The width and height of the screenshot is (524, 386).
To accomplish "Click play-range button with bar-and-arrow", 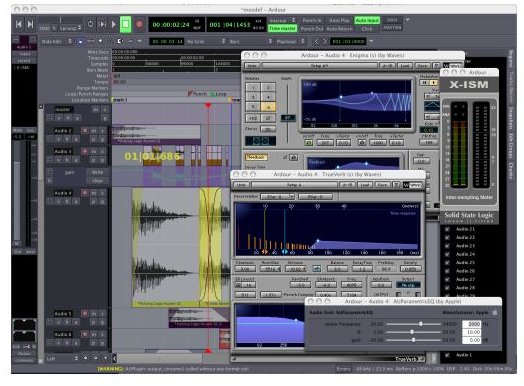I will pyautogui.click(x=103, y=24).
